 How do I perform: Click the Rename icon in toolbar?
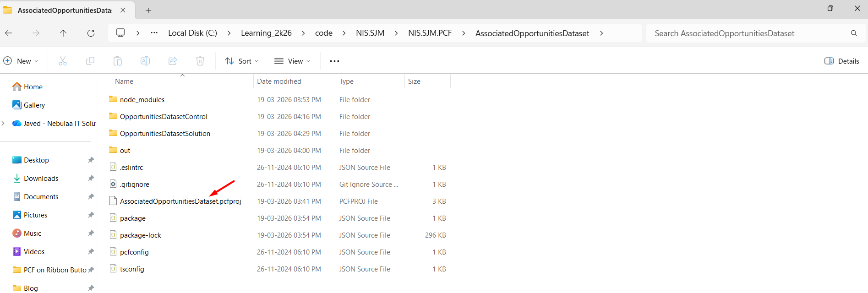(x=145, y=61)
